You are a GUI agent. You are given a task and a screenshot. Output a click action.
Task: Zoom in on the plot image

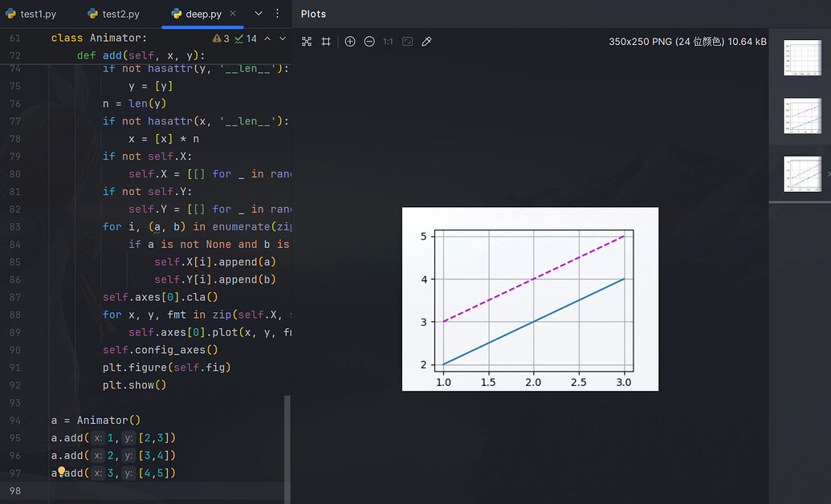350,42
